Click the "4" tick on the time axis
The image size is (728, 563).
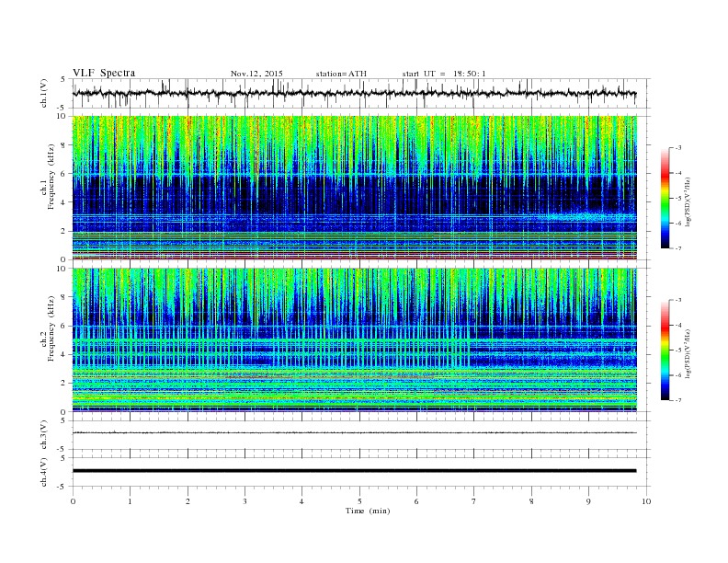pyautogui.click(x=301, y=501)
